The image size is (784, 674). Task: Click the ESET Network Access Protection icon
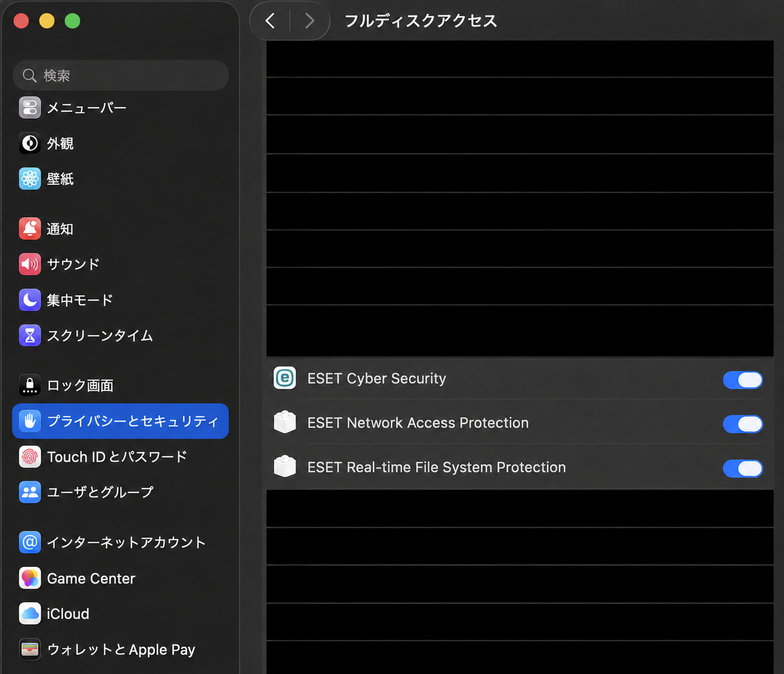click(x=285, y=422)
